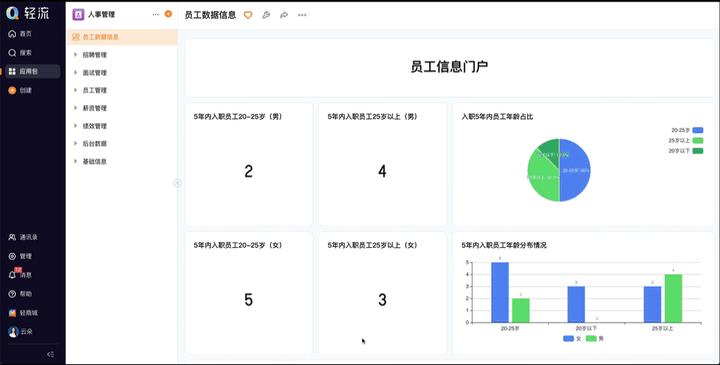Click the blue 女 bar for 20-25岁
This screenshot has height=365, width=720.
(500, 292)
